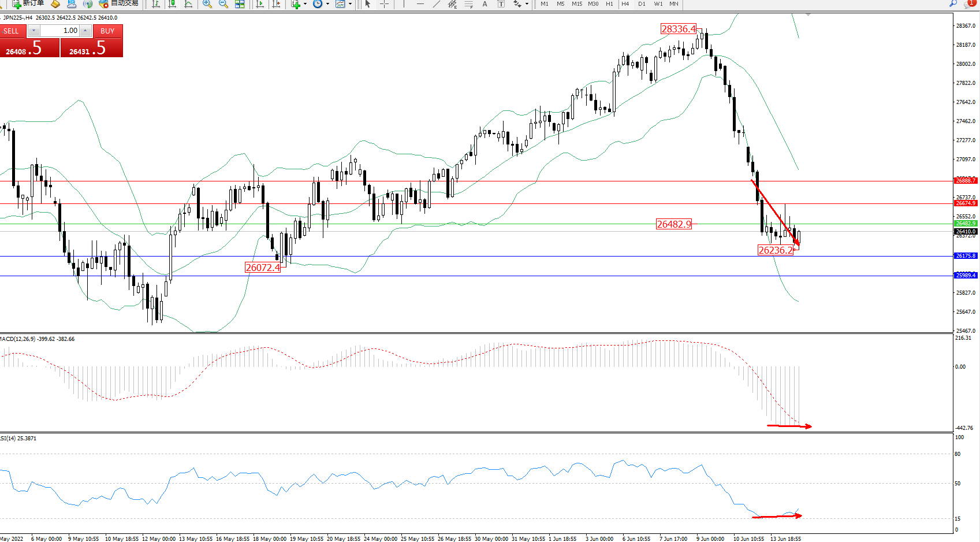Click the zoom out magnifier icon
Viewport: 980px width, 542px height.
tap(223, 4)
